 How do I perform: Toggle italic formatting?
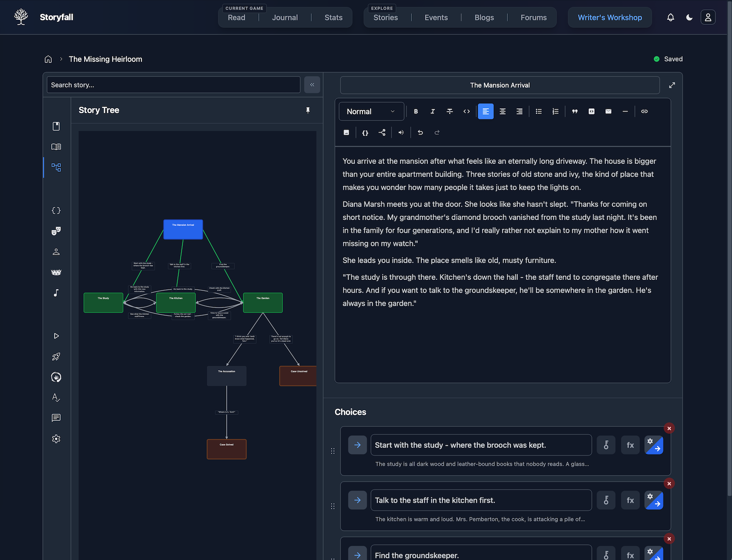pyautogui.click(x=432, y=111)
